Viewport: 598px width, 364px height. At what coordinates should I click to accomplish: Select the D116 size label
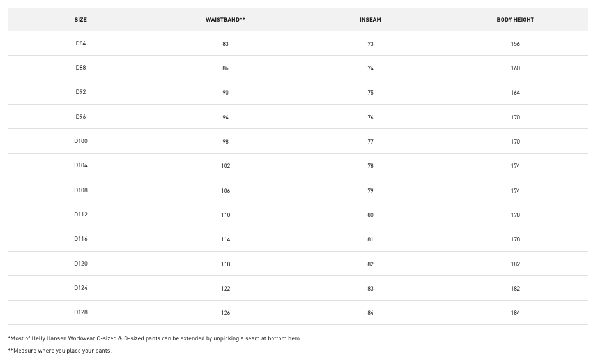[80, 239]
